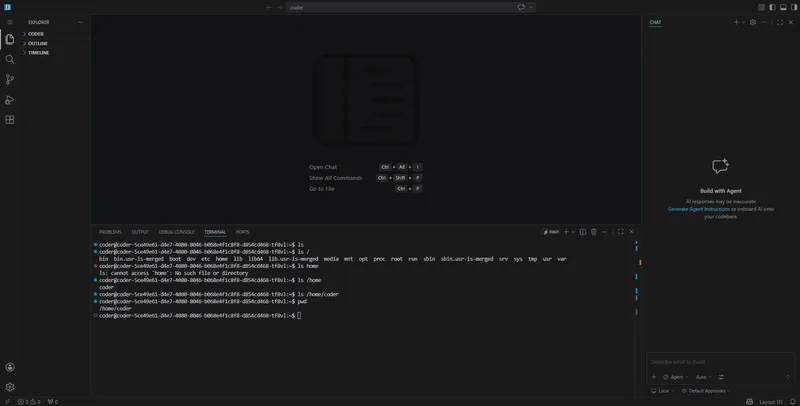The height and width of the screenshot is (406, 800).
Task: Open the Run and Debug view
Action: 10,99
